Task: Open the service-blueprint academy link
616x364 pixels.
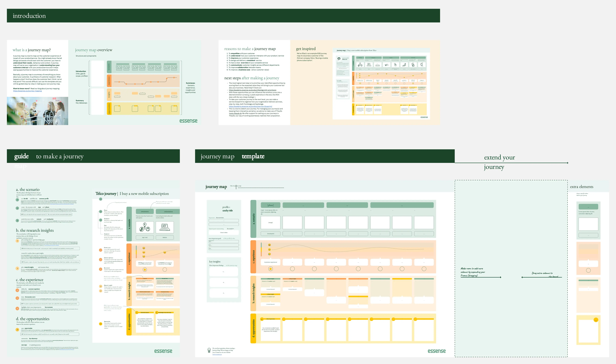Action: [x=250, y=106]
